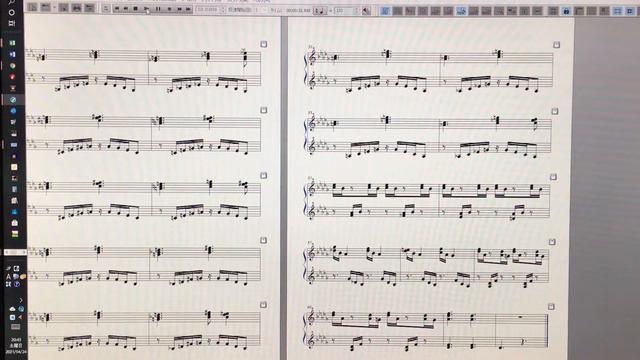Click the measure position field after the transport buttons
Screen dimensions: 640x360
(208, 9)
